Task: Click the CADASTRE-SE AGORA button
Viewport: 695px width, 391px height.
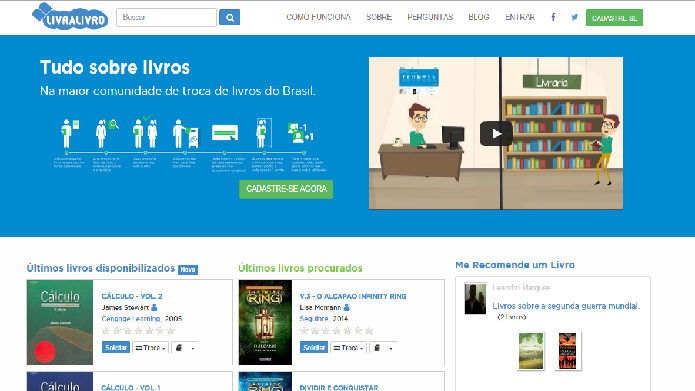Action: (286, 189)
